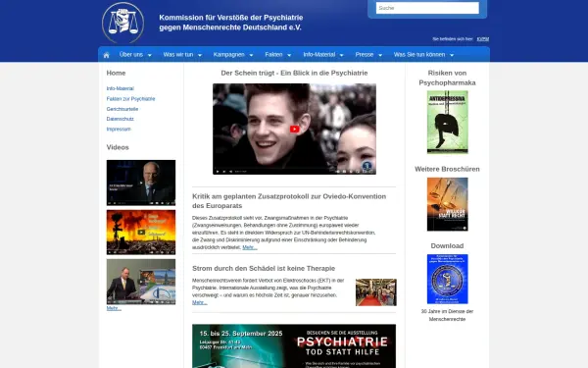Viewport: 588px width, 368px height.
Task: Click the home icon in the navigation bar
Action: click(106, 55)
